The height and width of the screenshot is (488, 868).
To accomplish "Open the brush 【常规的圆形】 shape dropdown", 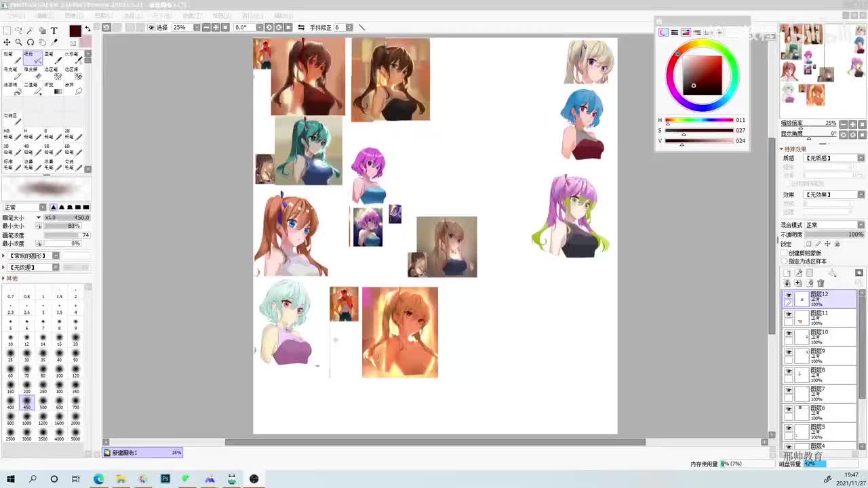I will point(56,256).
